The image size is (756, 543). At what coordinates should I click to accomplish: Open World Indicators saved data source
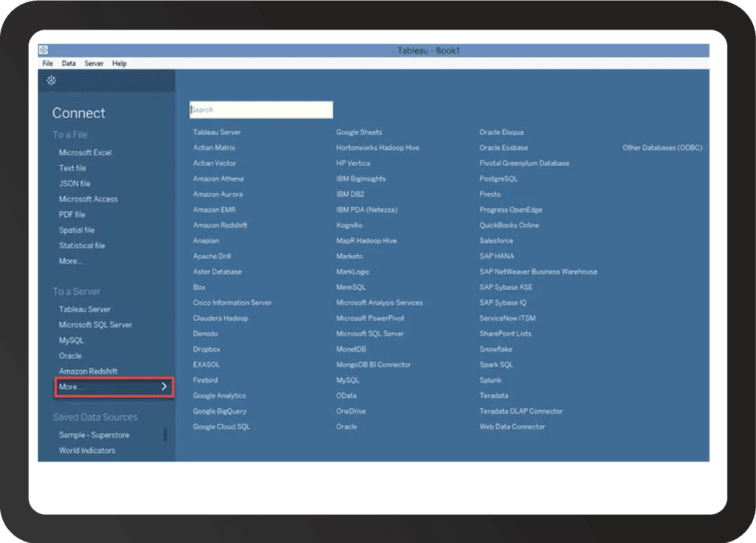[87, 451]
